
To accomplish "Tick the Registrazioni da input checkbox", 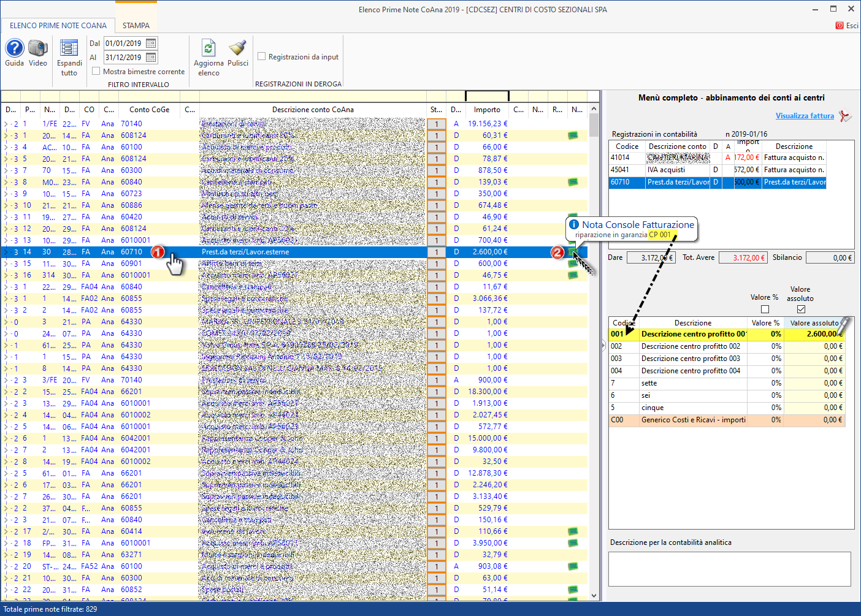I will click(x=262, y=56).
